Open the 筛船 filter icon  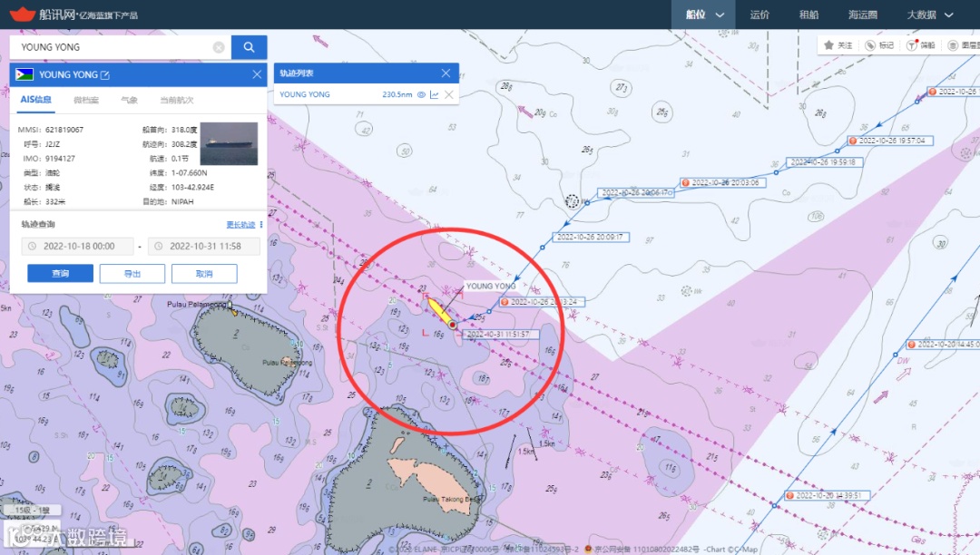[912, 45]
